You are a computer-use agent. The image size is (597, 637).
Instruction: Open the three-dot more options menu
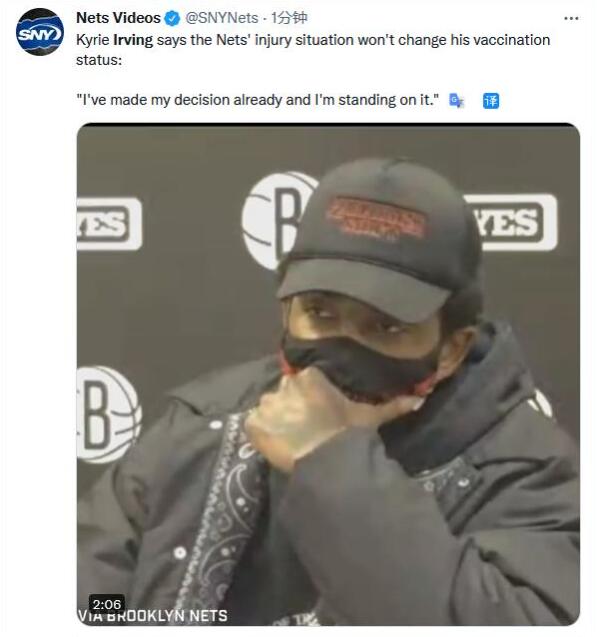[571, 18]
